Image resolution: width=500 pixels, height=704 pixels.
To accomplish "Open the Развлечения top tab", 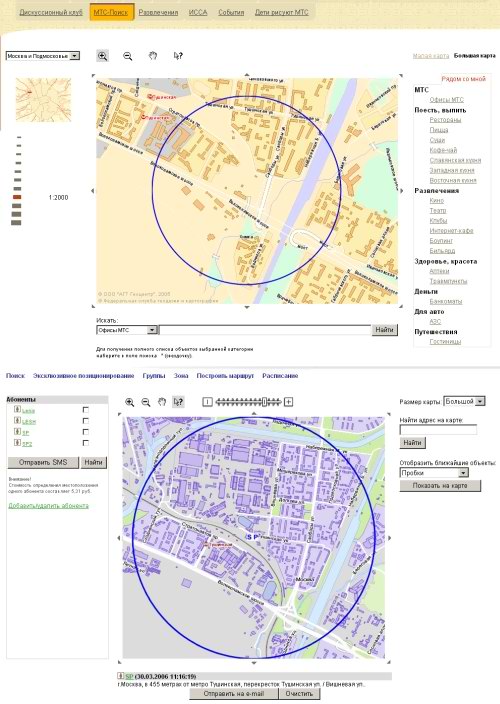I will [x=158, y=12].
